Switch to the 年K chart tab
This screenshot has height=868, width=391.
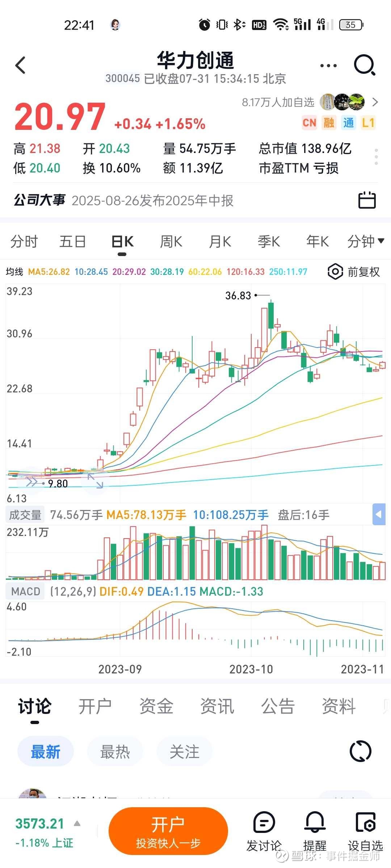(x=318, y=241)
